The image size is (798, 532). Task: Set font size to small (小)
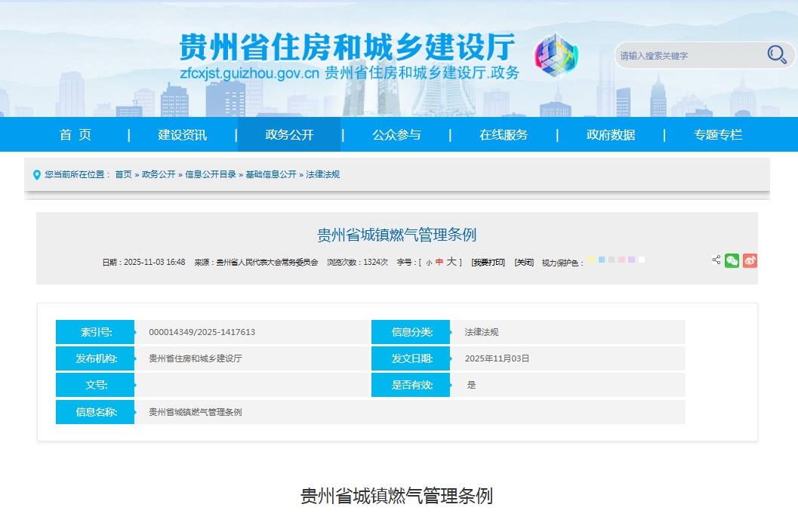pos(429,263)
